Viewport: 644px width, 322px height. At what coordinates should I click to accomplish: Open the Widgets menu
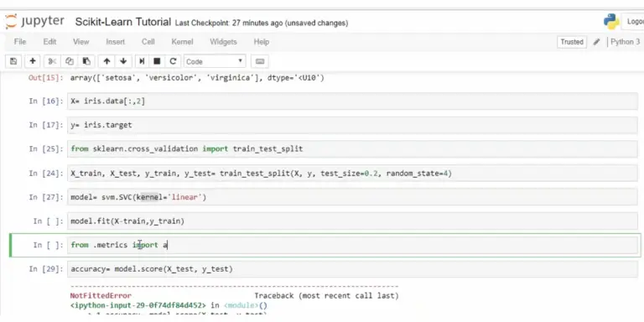223,42
